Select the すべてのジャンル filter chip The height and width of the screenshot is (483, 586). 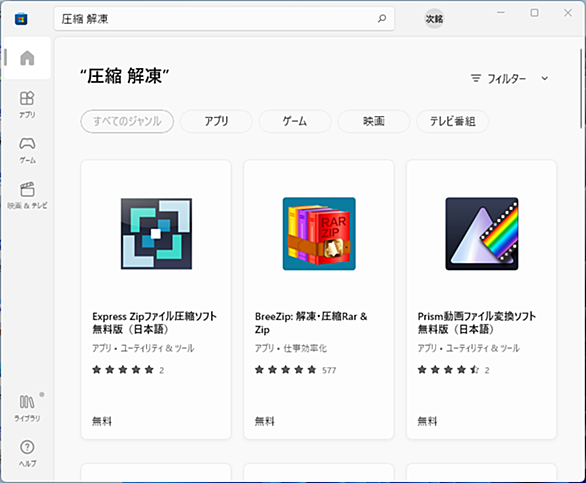(x=127, y=121)
